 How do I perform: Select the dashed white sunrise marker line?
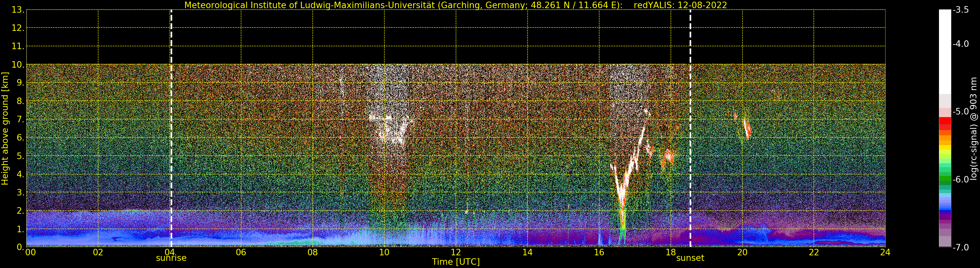pos(171,128)
